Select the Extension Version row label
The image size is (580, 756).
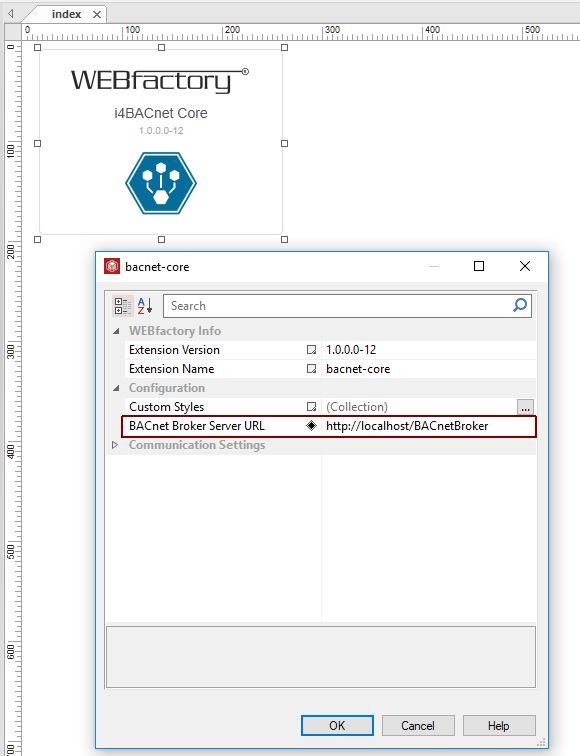pos(174,350)
